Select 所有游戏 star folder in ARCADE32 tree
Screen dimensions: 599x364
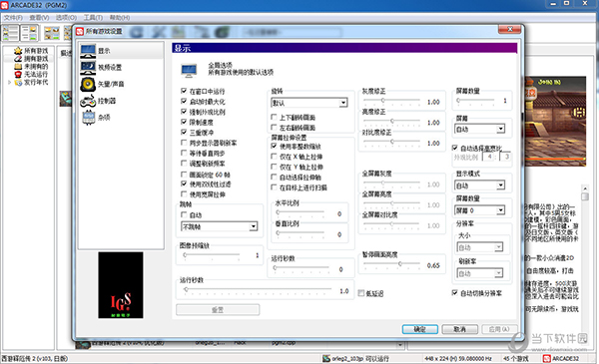pos(18,51)
